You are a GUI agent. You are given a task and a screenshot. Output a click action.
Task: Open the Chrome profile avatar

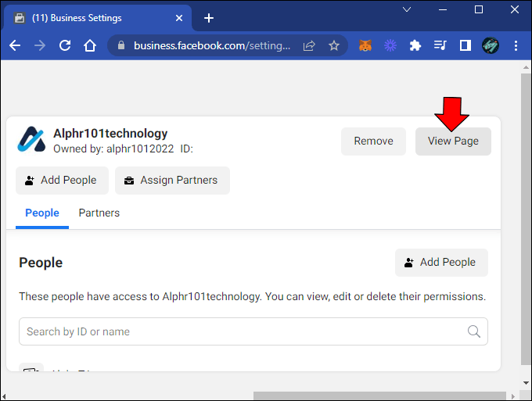pos(491,45)
